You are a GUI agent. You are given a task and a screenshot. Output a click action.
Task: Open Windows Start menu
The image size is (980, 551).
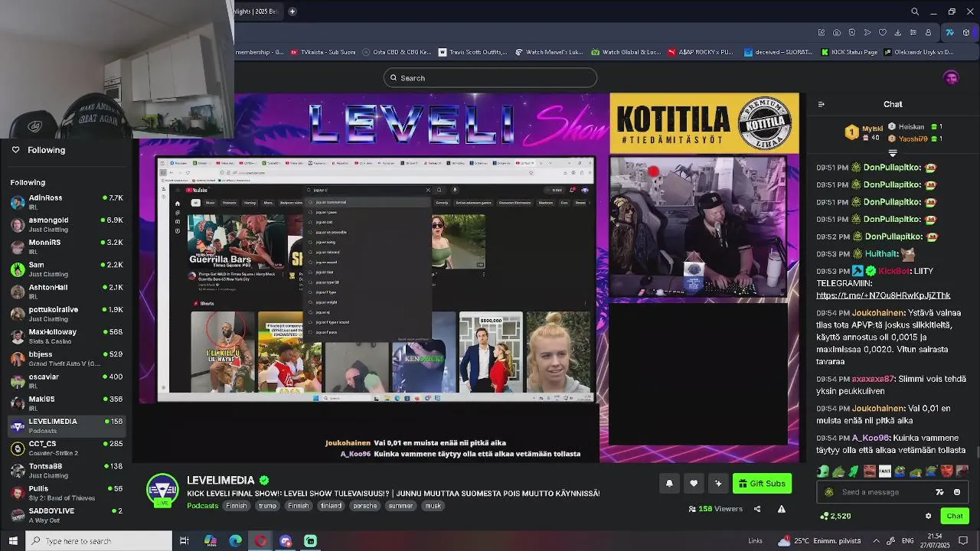pyautogui.click(x=13, y=541)
